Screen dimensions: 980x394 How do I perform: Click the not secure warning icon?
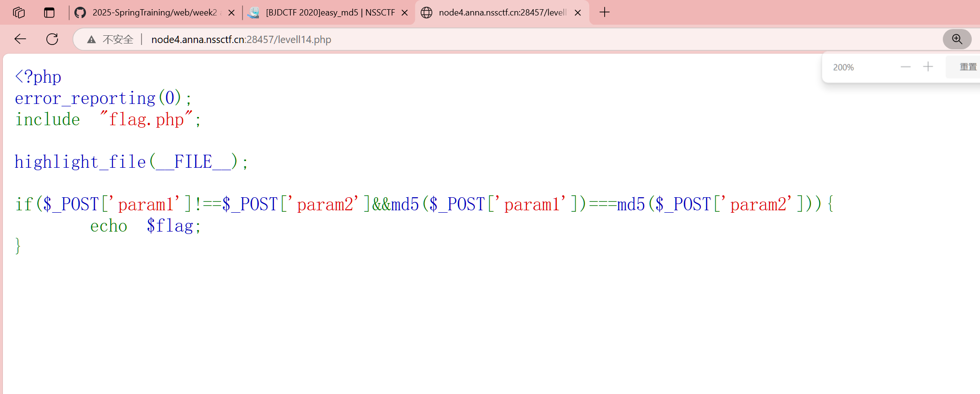point(91,40)
